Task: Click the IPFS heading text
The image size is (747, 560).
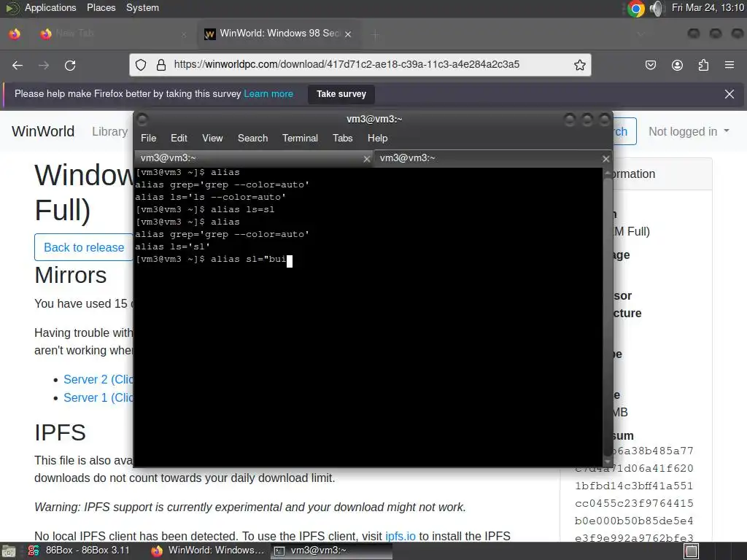Action: pos(60,432)
